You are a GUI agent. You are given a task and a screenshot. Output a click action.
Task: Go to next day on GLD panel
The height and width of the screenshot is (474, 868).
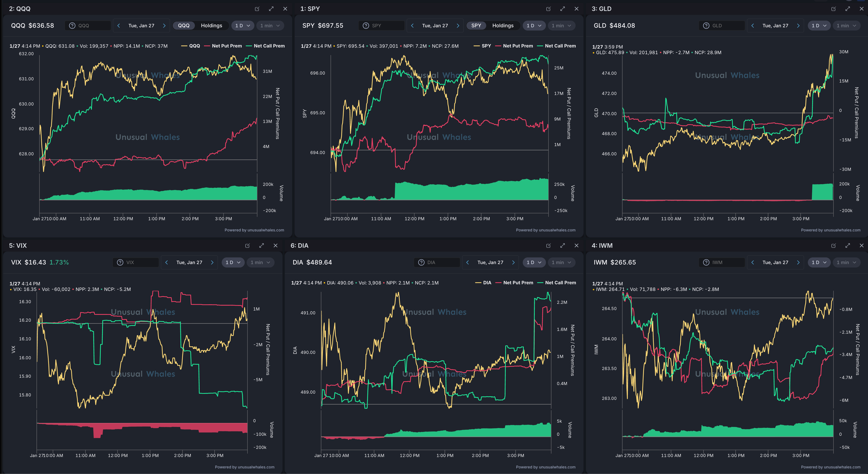click(x=798, y=26)
